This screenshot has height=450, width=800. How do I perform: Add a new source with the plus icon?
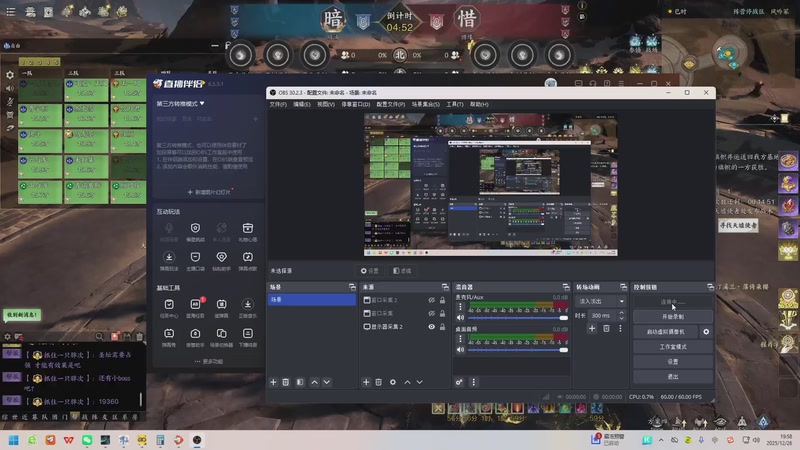click(x=366, y=382)
